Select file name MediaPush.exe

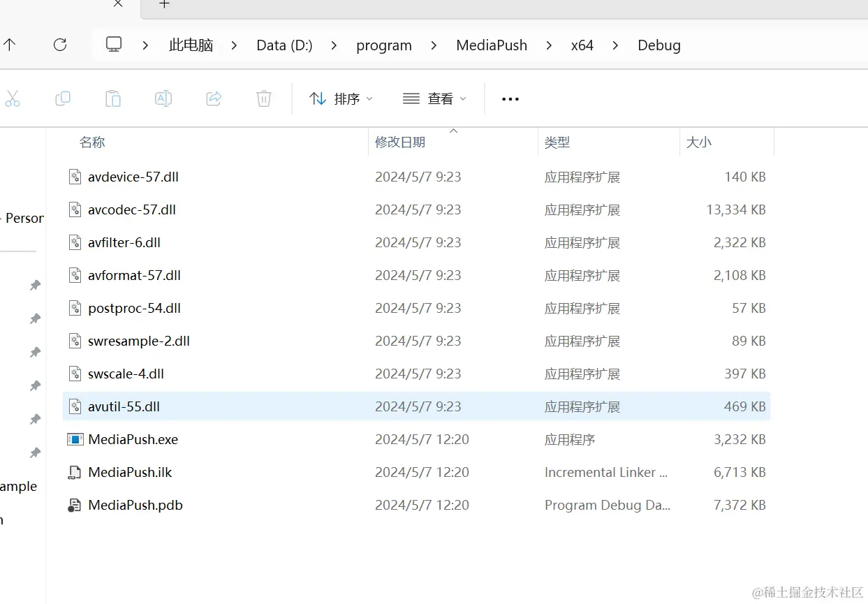coord(133,439)
